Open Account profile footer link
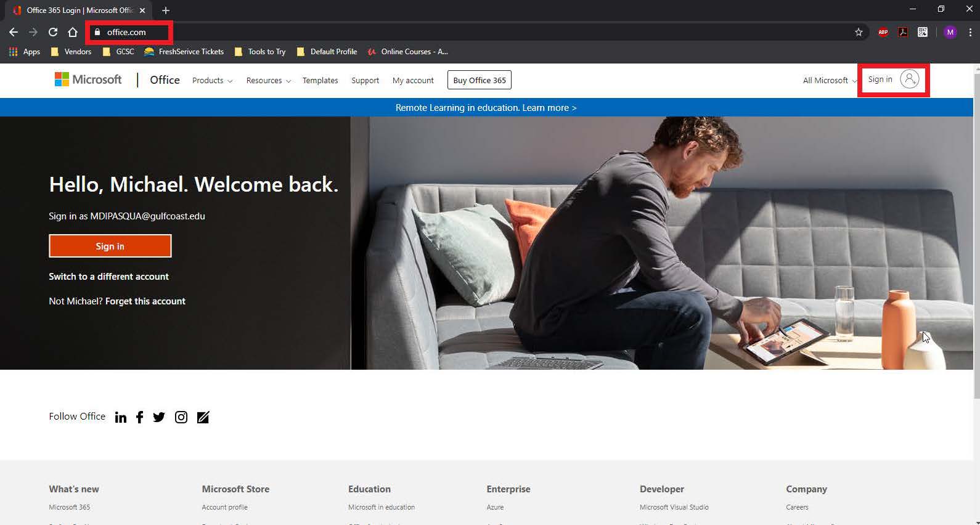This screenshot has height=525, width=980. [x=224, y=507]
